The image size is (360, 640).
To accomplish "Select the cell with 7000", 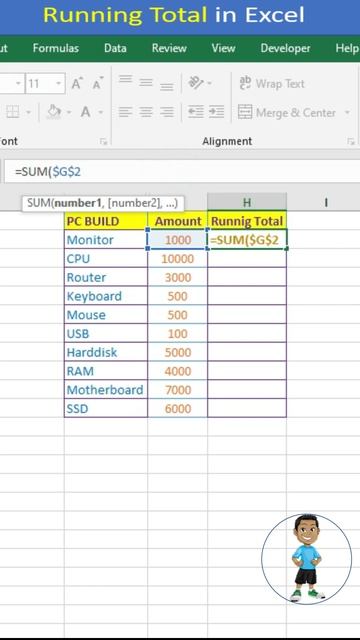I will pyautogui.click(x=178, y=389).
